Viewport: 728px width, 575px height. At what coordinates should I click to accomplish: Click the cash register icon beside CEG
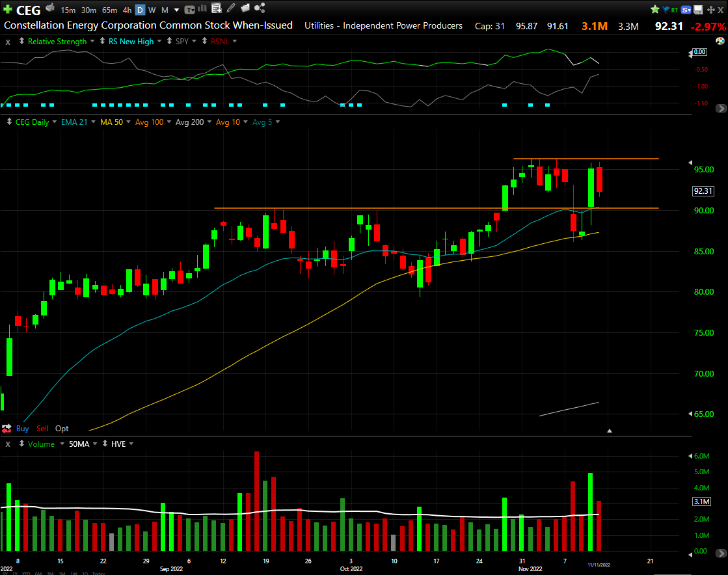50,8
